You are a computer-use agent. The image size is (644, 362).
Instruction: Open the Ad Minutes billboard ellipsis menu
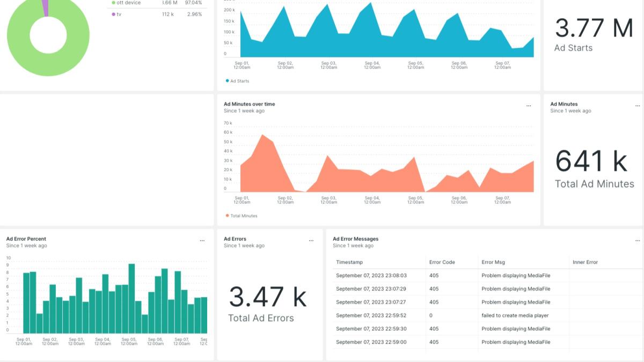[x=638, y=106]
